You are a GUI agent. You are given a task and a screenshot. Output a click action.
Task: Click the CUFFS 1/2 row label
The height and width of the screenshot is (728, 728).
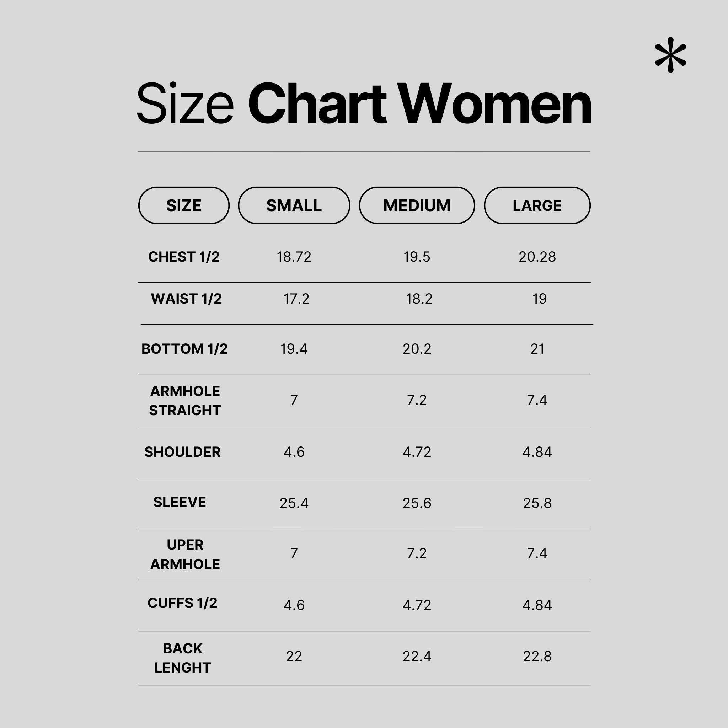click(182, 603)
